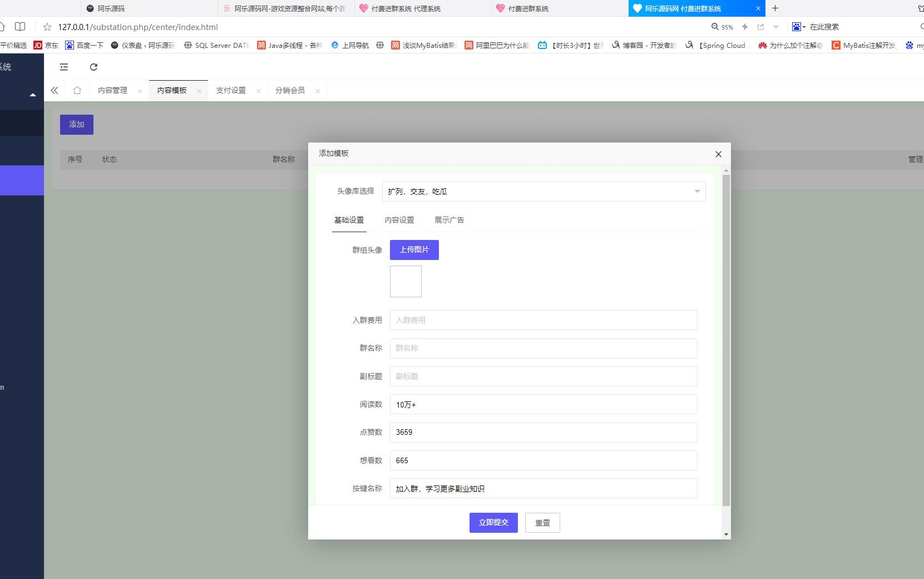The image size is (924, 579).
Task: Click the double-left arrow tab scroller
Action: pyautogui.click(x=55, y=90)
